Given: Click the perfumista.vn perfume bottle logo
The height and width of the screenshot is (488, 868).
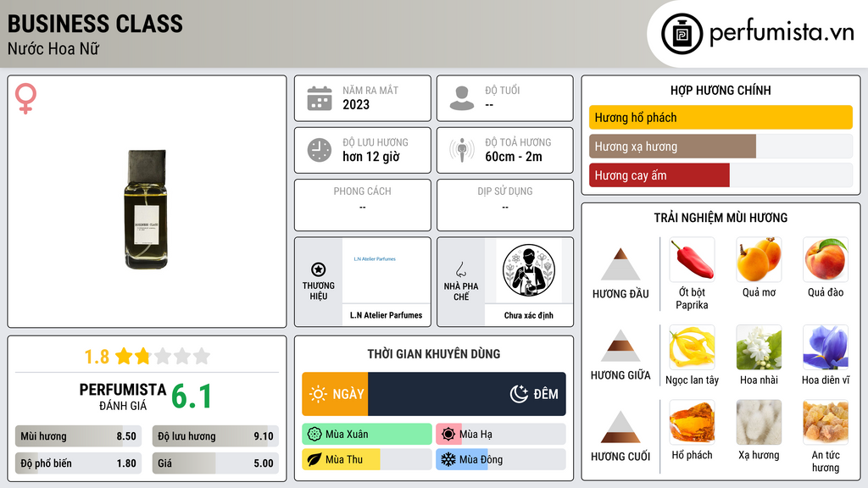Looking at the screenshot, I should point(682,34).
